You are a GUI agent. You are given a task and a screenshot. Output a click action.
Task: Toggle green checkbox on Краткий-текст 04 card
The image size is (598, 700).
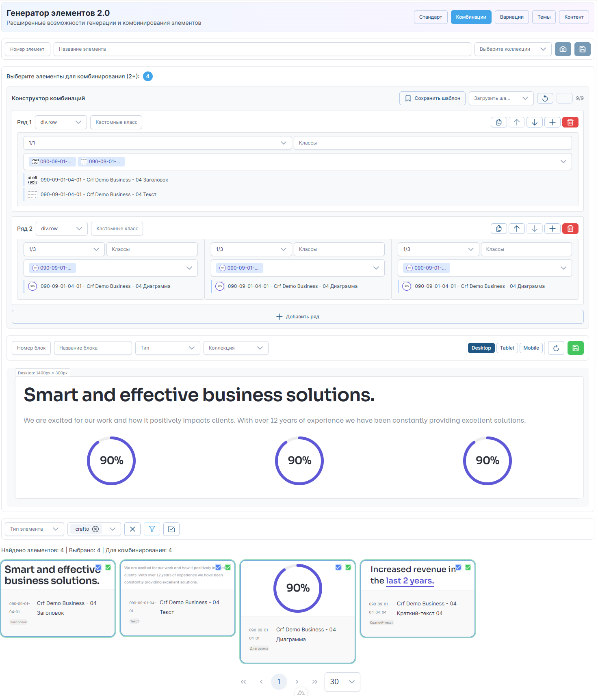click(468, 567)
